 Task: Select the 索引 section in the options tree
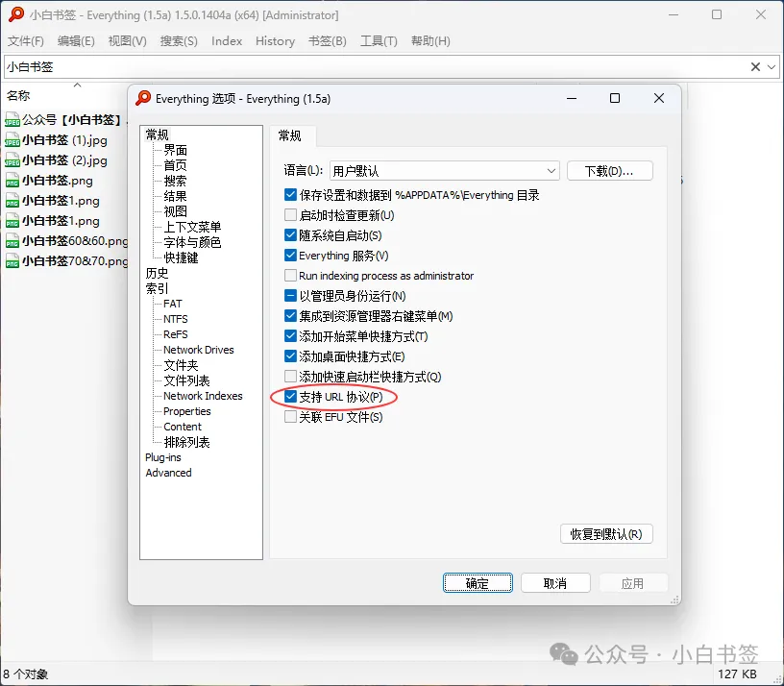pyautogui.click(x=158, y=288)
